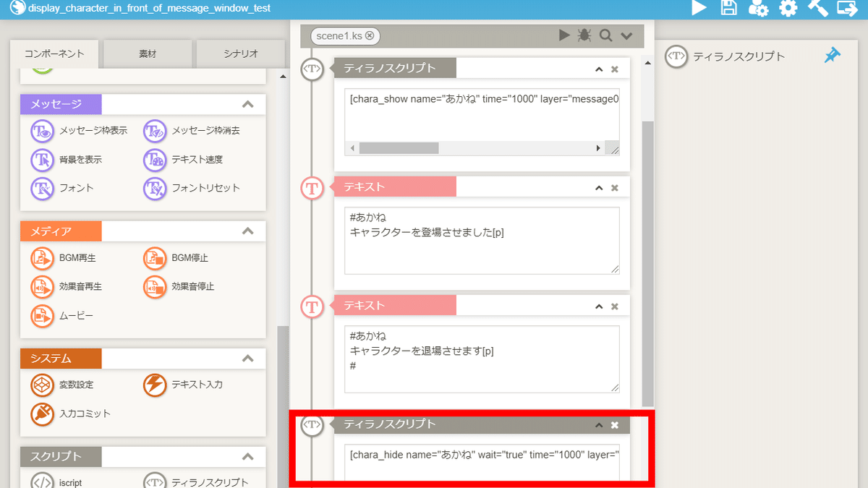The image size is (868, 488).
Task: Select the フォントリセット component
Action: pyautogui.click(x=192, y=188)
